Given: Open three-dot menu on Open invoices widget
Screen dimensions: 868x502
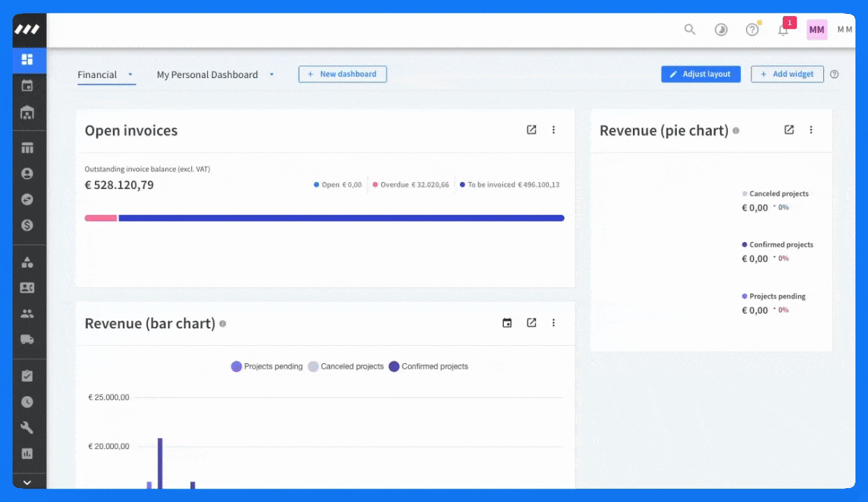Looking at the screenshot, I should (x=554, y=130).
